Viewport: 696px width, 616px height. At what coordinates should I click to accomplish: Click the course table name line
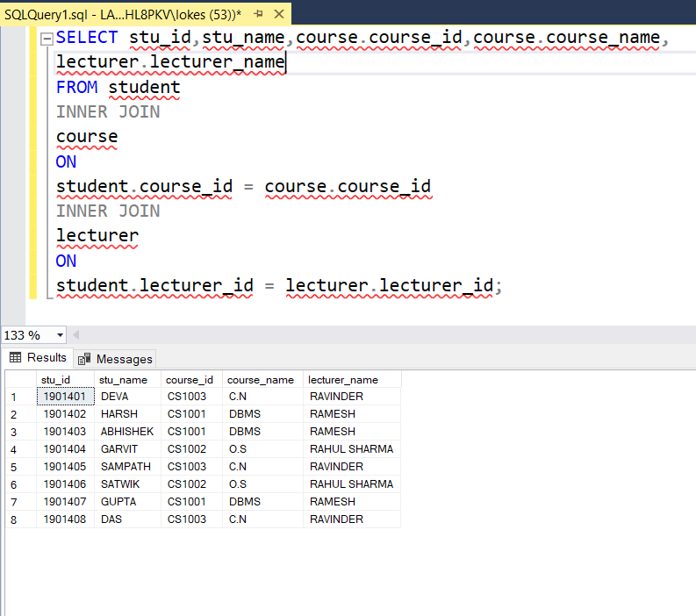coord(87,137)
